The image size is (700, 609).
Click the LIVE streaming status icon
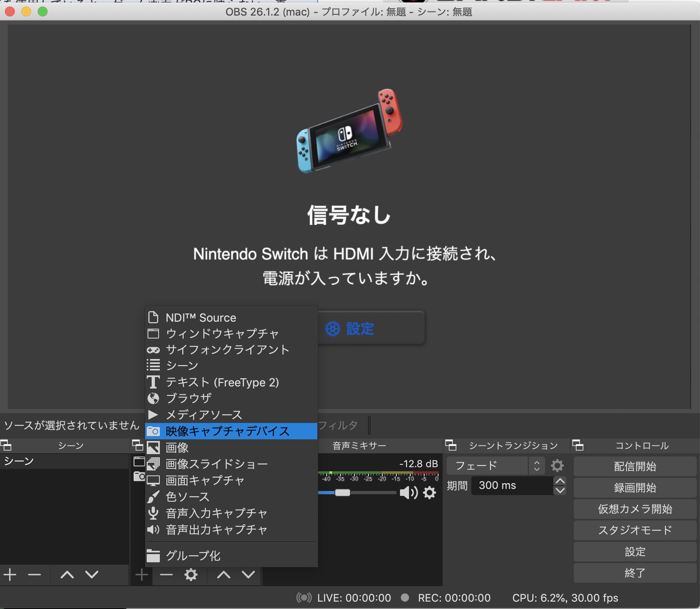tap(304, 598)
